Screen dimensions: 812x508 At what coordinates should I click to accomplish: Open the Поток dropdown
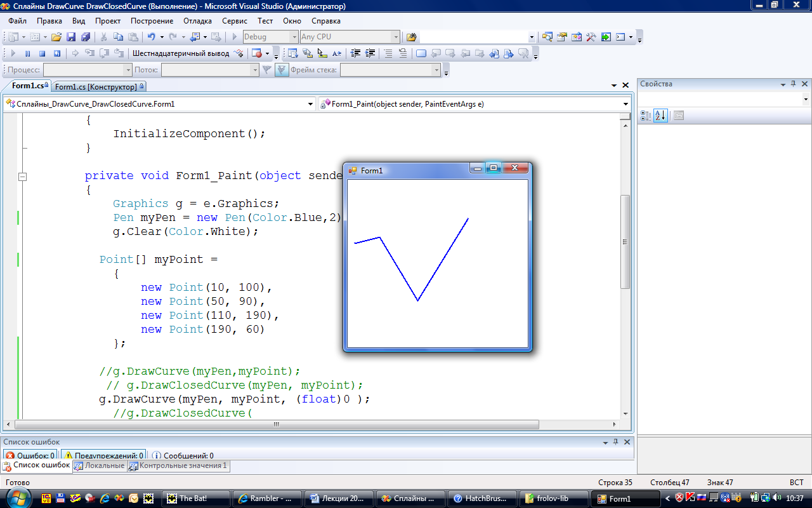point(255,70)
